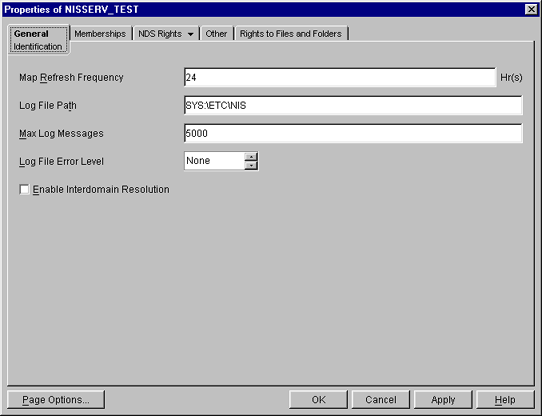Click the Max Log Messages field
The image size is (542, 416).
(353, 133)
